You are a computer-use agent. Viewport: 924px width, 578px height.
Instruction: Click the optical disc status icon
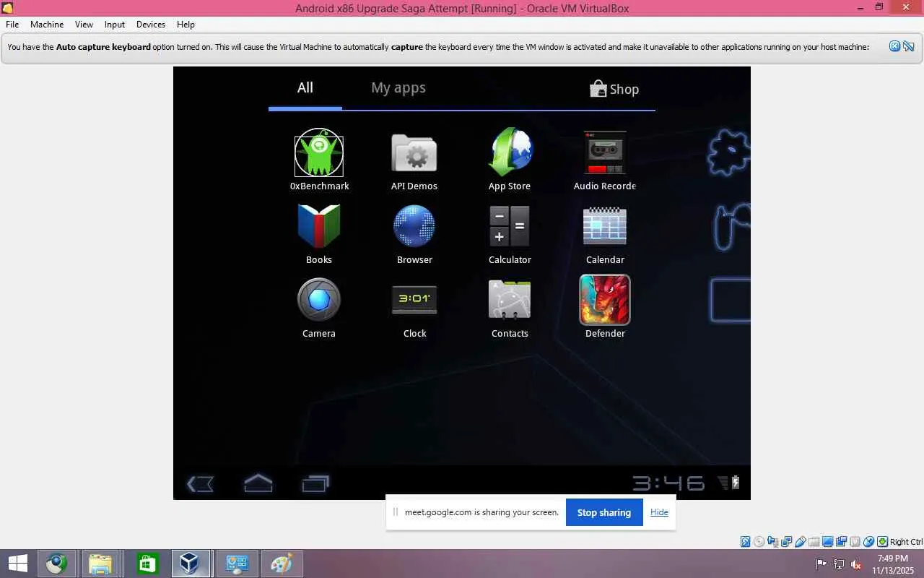click(759, 542)
